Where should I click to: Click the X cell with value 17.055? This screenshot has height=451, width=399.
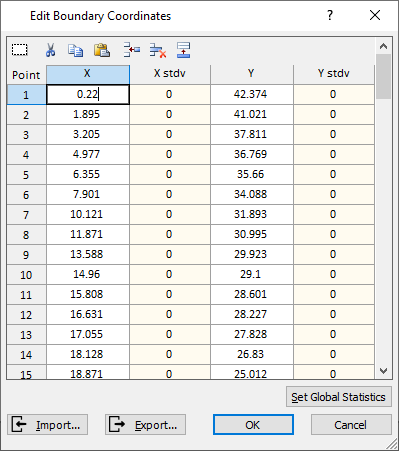point(88,334)
